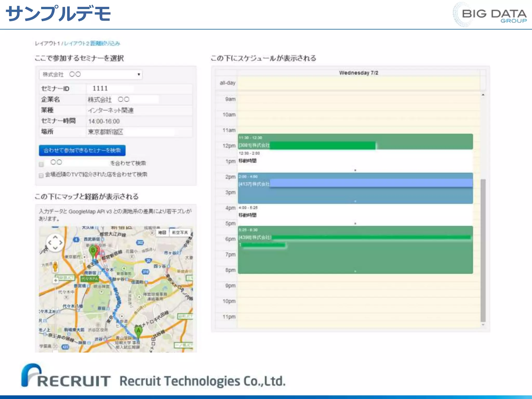This screenshot has width=532, height=399.
Task: Select the Street View pegman icon
Action: 55,267
